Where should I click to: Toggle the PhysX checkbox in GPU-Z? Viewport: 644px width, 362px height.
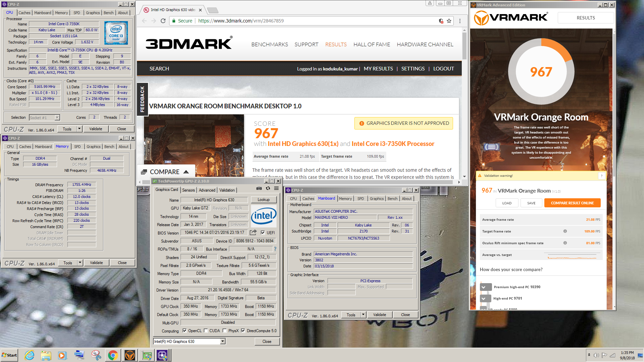(x=225, y=331)
